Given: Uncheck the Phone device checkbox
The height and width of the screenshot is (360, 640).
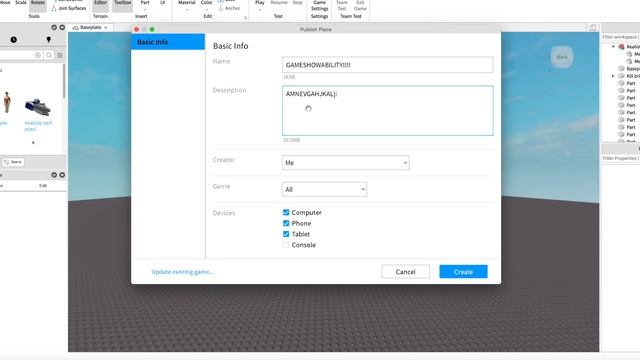Looking at the screenshot, I should [286, 223].
